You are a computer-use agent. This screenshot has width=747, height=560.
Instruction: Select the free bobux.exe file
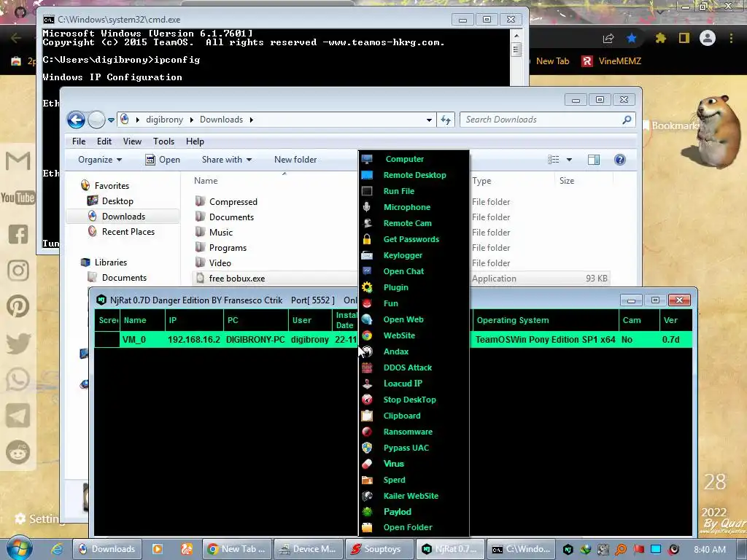(237, 279)
